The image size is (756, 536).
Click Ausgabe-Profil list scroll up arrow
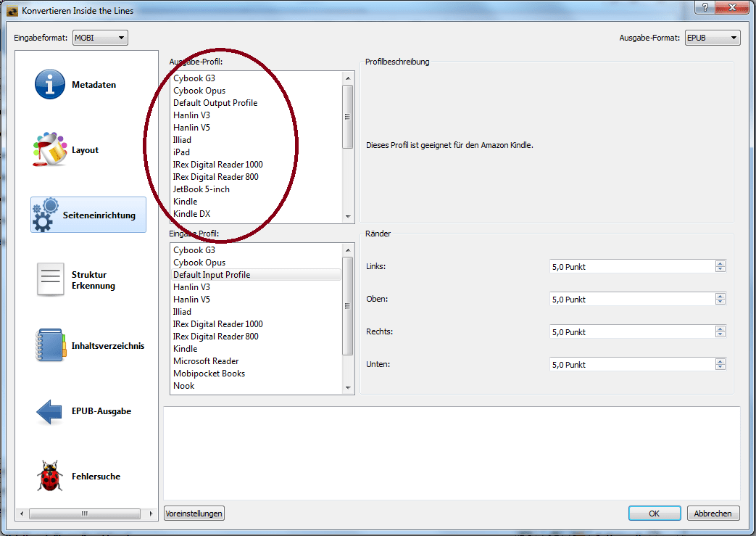point(348,78)
